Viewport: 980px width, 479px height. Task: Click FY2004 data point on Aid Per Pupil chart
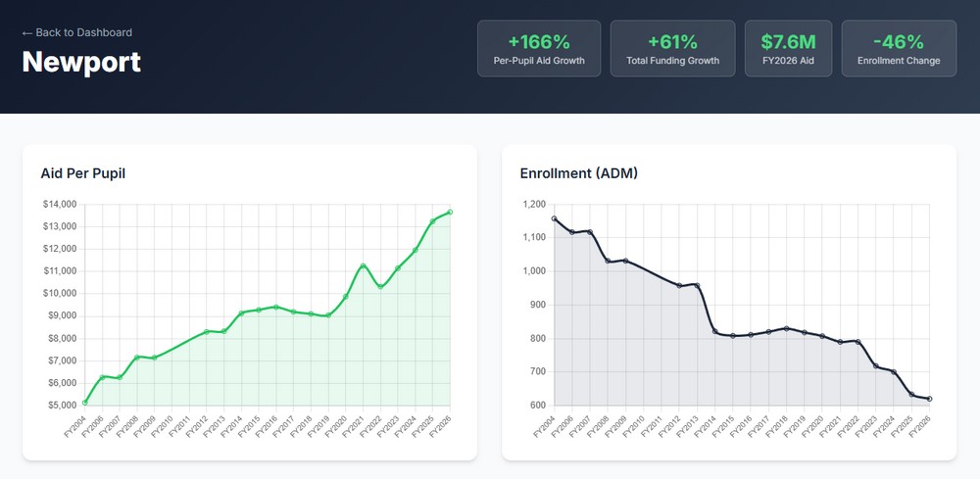[x=85, y=403]
